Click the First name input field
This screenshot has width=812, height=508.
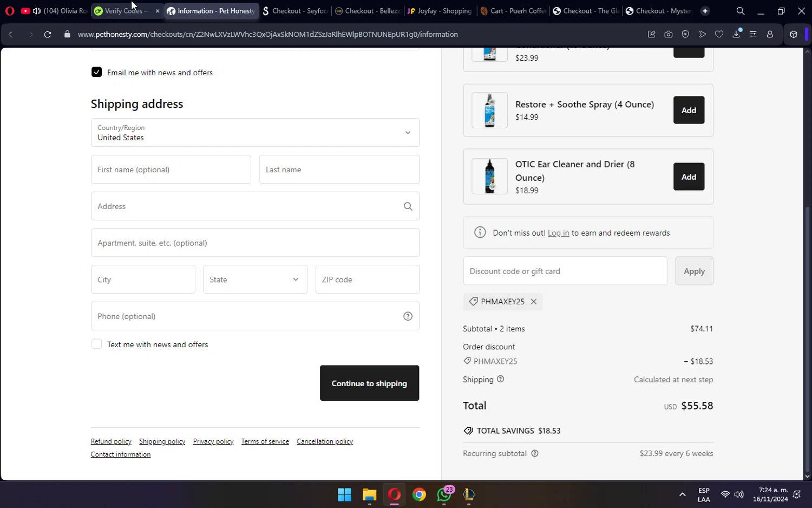click(171, 170)
